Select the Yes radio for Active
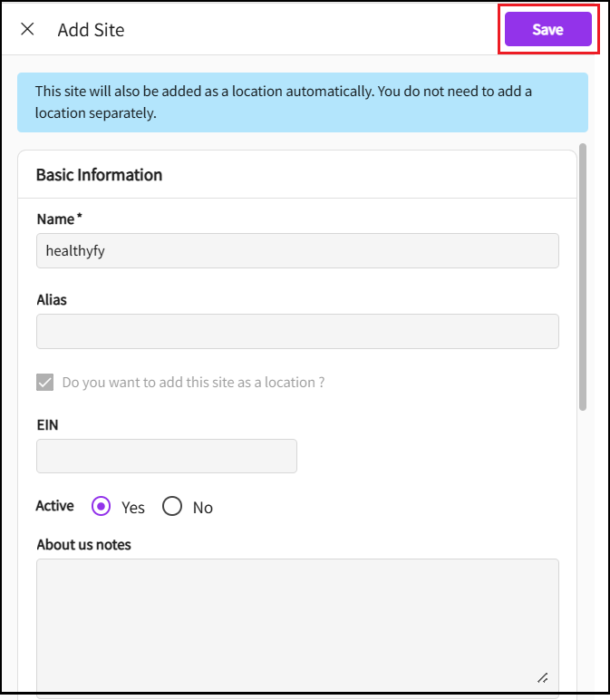This screenshot has height=700, width=610. coord(102,507)
